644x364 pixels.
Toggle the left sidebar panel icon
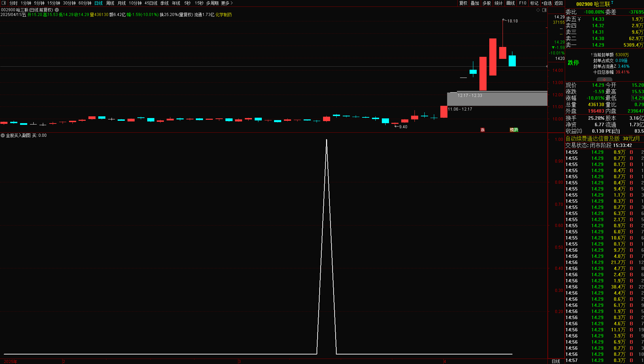(4, 3)
